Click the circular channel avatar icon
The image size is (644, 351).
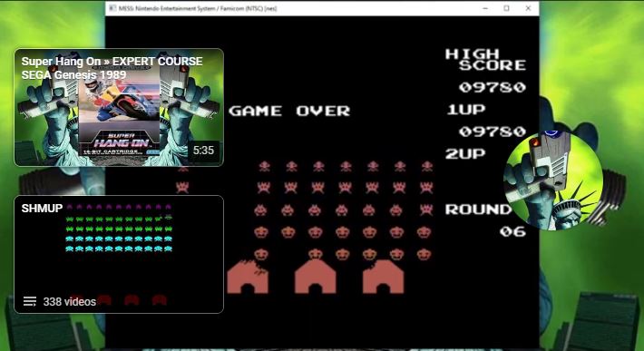pyautogui.click(x=552, y=180)
